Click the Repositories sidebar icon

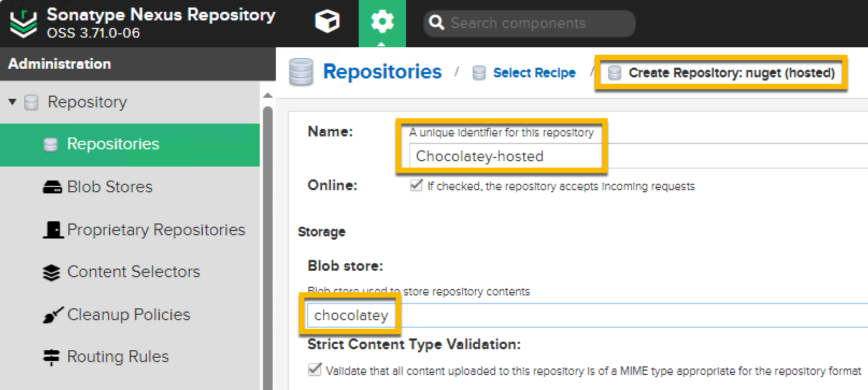tap(51, 145)
